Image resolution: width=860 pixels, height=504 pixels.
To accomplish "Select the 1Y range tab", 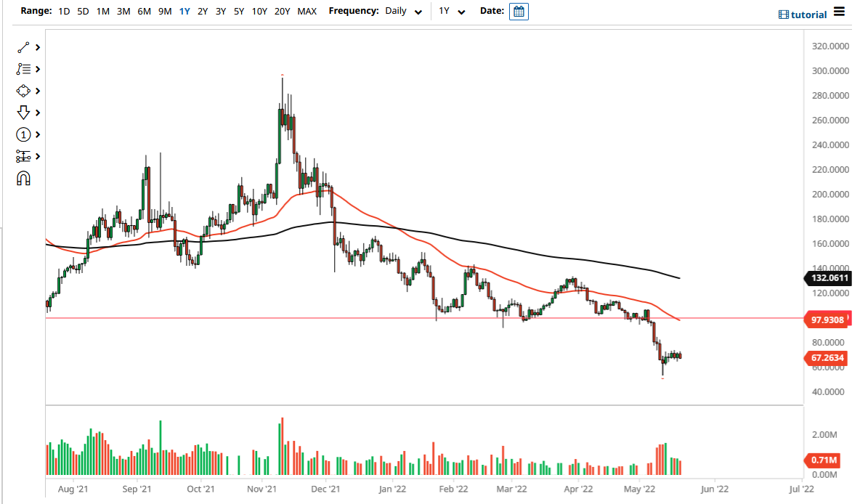I will (x=184, y=12).
